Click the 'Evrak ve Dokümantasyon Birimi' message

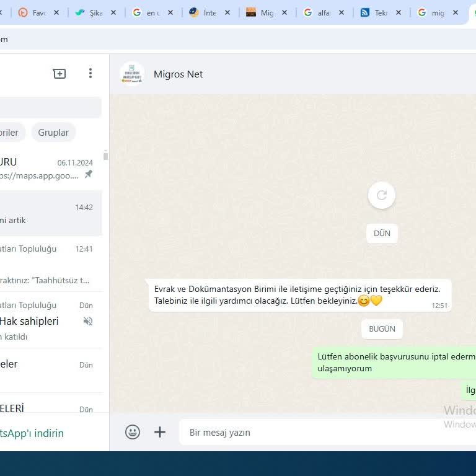click(x=300, y=295)
